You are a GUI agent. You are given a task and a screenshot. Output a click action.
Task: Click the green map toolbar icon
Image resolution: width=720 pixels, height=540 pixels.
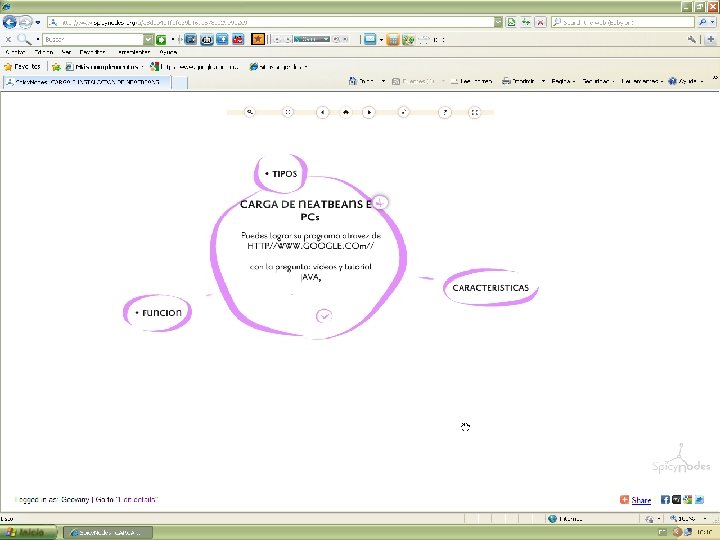click(x=408, y=40)
